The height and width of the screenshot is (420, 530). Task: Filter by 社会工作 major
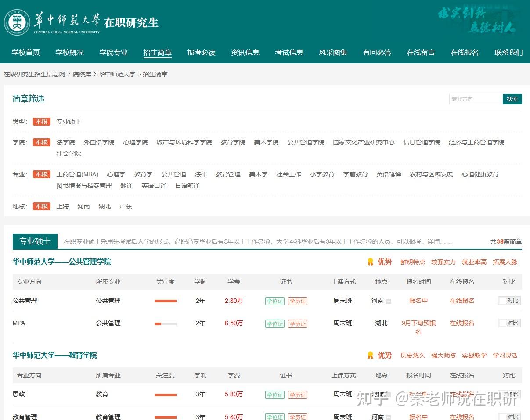tap(289, 174)
